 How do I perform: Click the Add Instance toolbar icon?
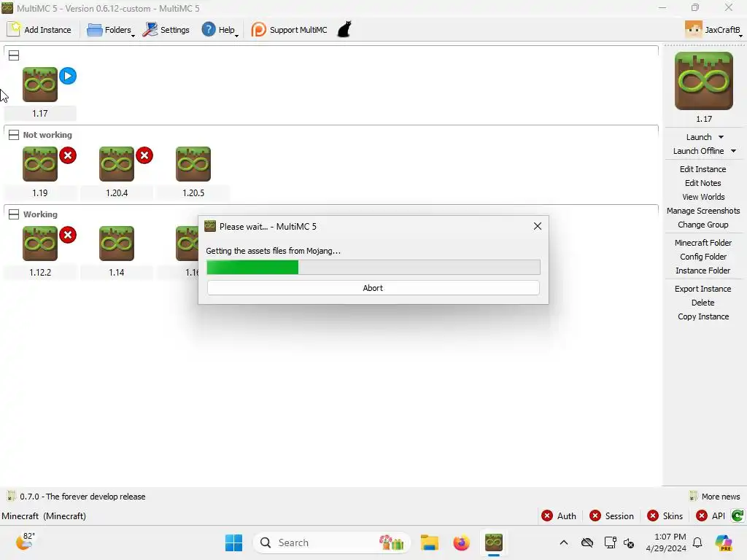coord(39,29)
